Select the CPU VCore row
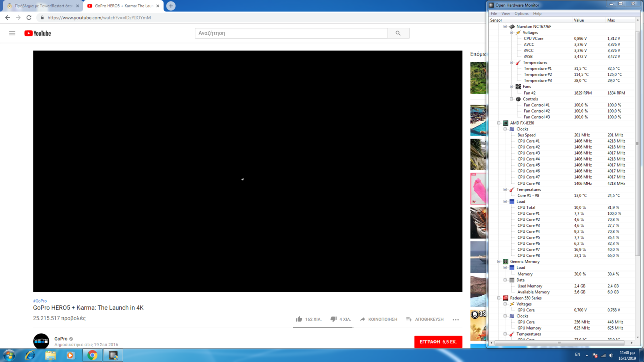This screenshot has width=644, height=362. click(562, 38)
